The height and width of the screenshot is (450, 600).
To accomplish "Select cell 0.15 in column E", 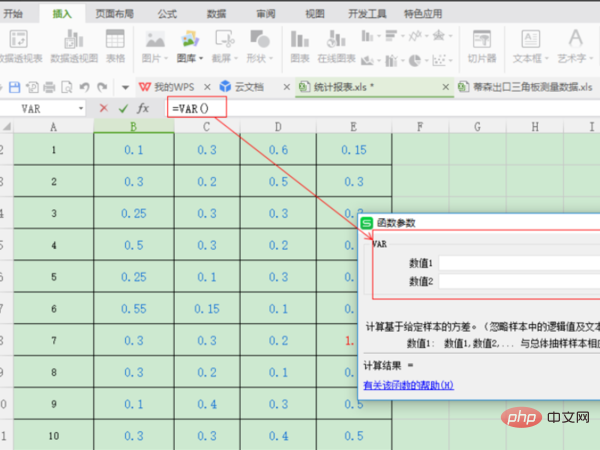I will [x=354, y=150].
